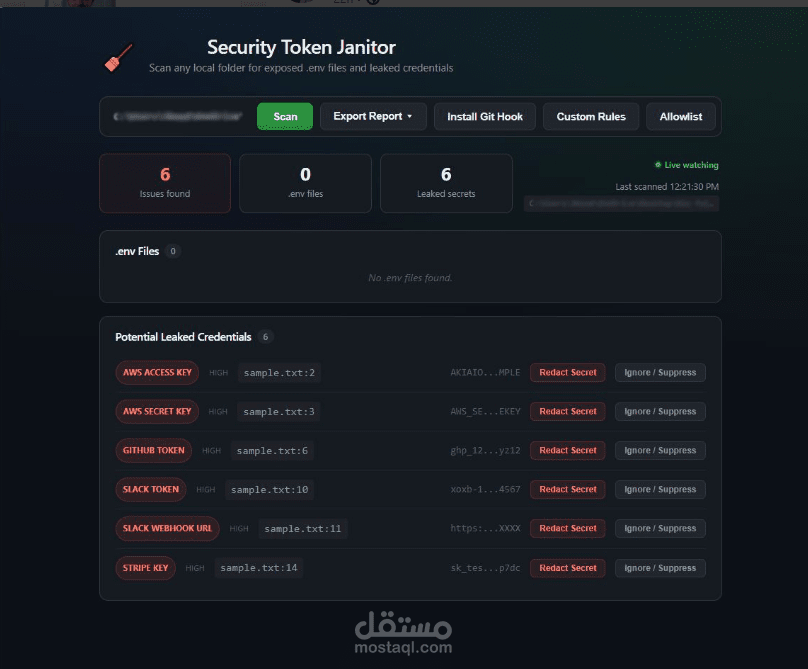The width and height of the screenshot is (808, 669).
Task: Redact Secret for AWS Access Key
Action: pos(568,373)
